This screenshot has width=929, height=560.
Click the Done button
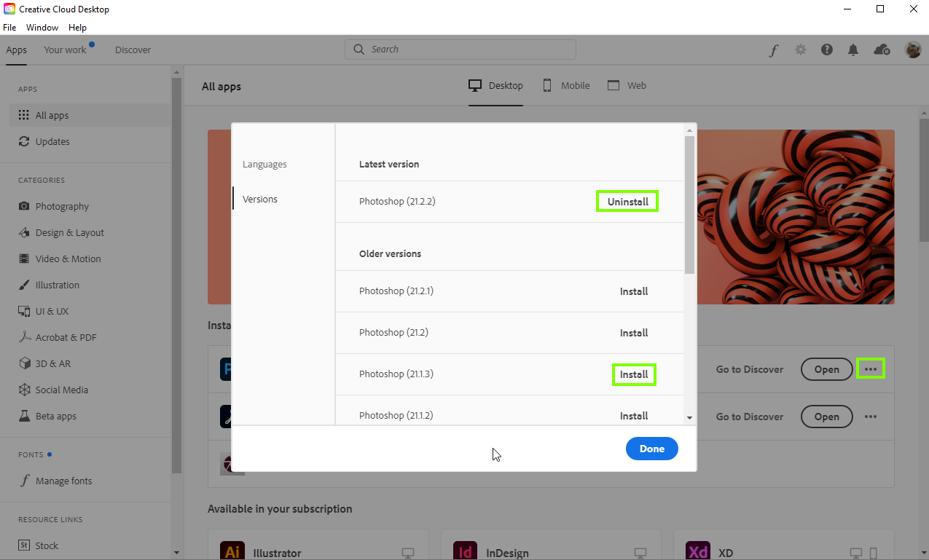(x=651, y=449)
